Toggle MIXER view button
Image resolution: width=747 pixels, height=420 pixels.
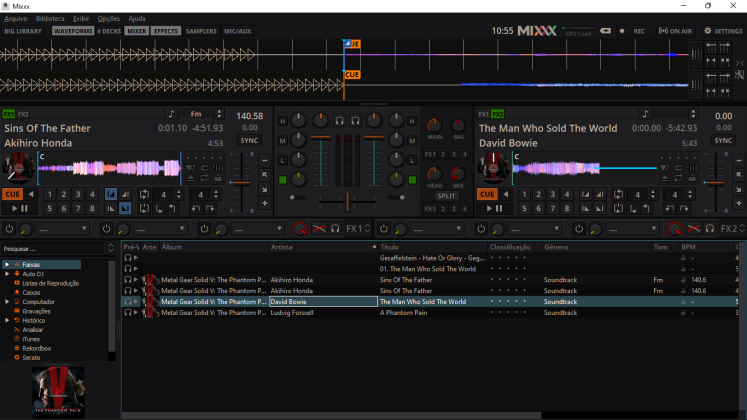coord(137,31)
